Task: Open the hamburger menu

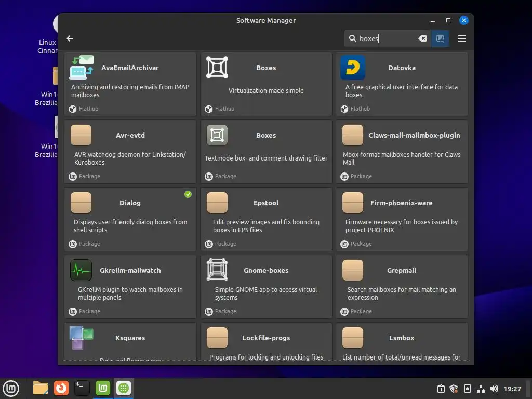Action: click(461, 38)
